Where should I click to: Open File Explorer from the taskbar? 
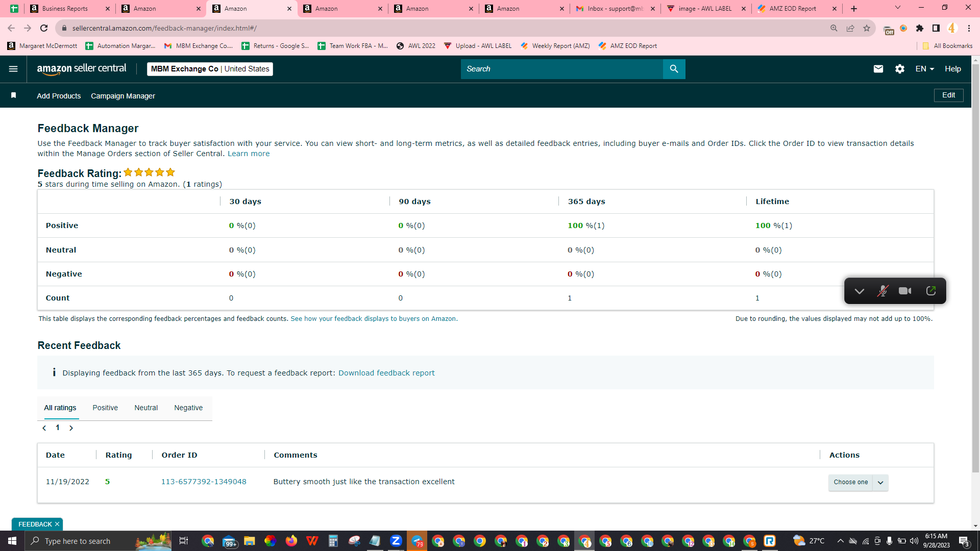[249, 541]
